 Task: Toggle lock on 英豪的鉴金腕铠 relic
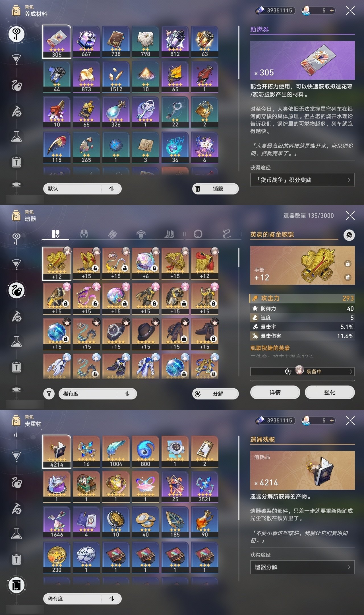[348, 264]
